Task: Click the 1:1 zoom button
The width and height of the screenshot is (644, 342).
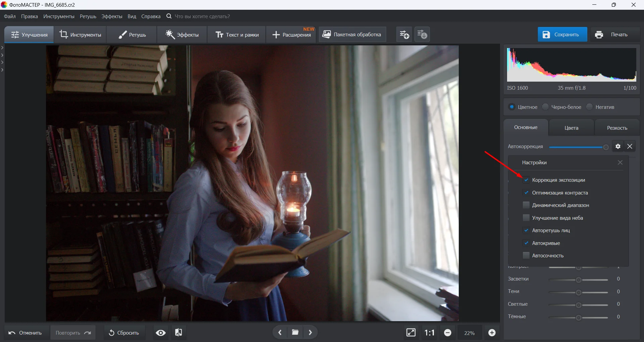Action: tap(430, 333)
